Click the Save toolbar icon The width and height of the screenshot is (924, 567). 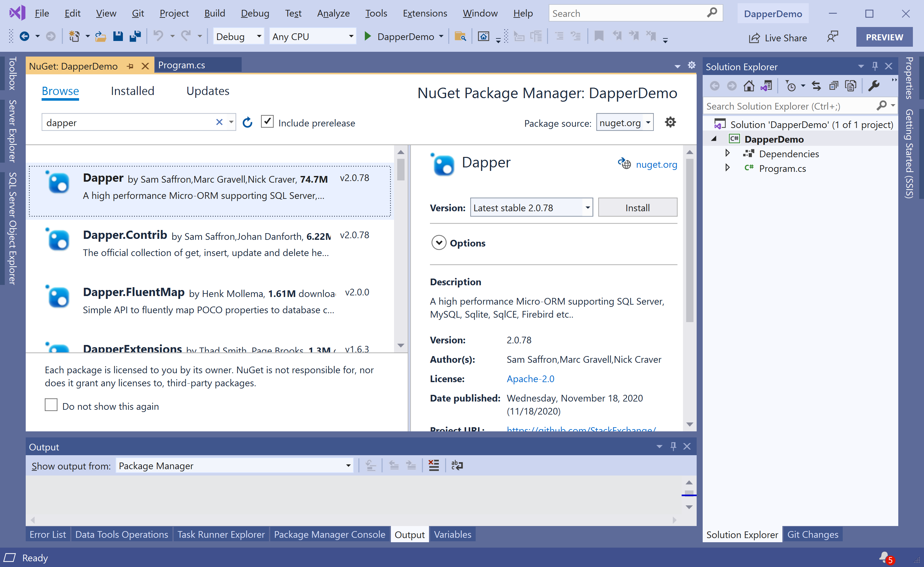[118, 37]
